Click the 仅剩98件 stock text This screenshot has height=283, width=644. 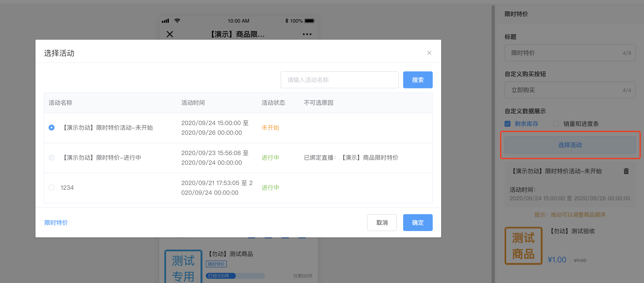click(303, 276)
